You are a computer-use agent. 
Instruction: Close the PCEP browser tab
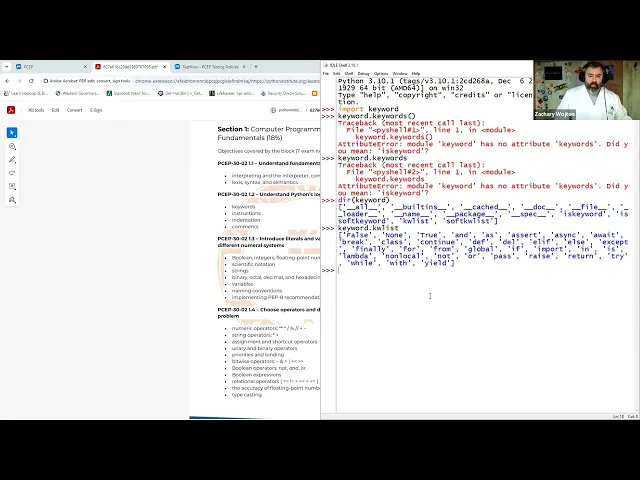(85, 67)
